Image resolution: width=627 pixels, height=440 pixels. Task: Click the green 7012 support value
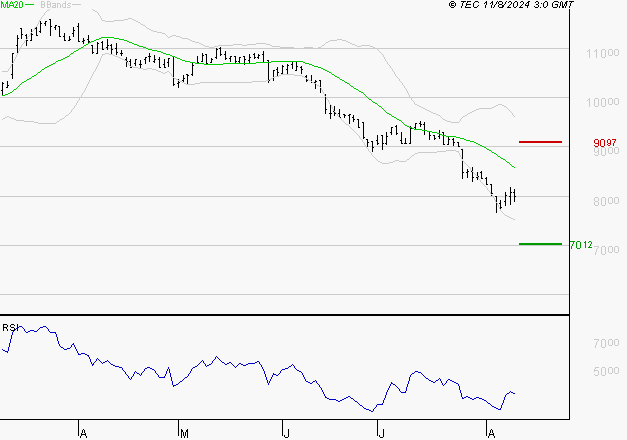[x=581, y=244]
